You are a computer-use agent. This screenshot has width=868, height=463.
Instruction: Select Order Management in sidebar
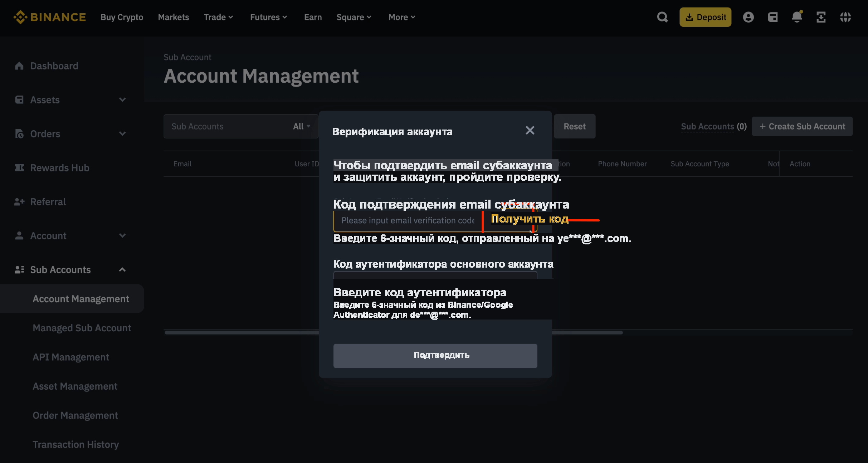(x=75, y=415)
